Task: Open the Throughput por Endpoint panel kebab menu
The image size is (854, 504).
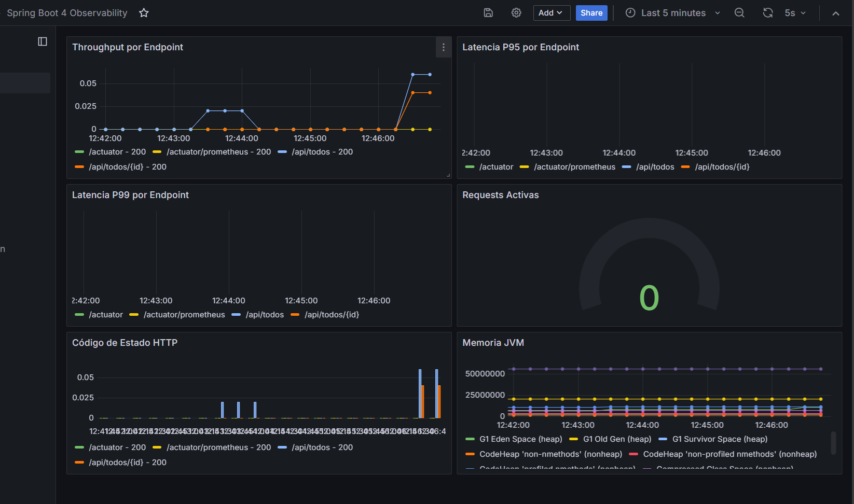Action: [x=444, y=47]
